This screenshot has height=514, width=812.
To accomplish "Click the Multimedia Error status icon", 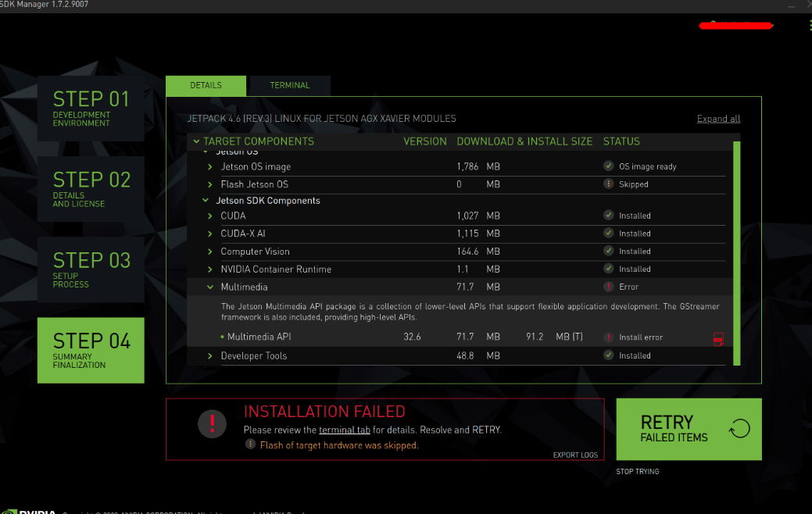I will pos(609,286).
